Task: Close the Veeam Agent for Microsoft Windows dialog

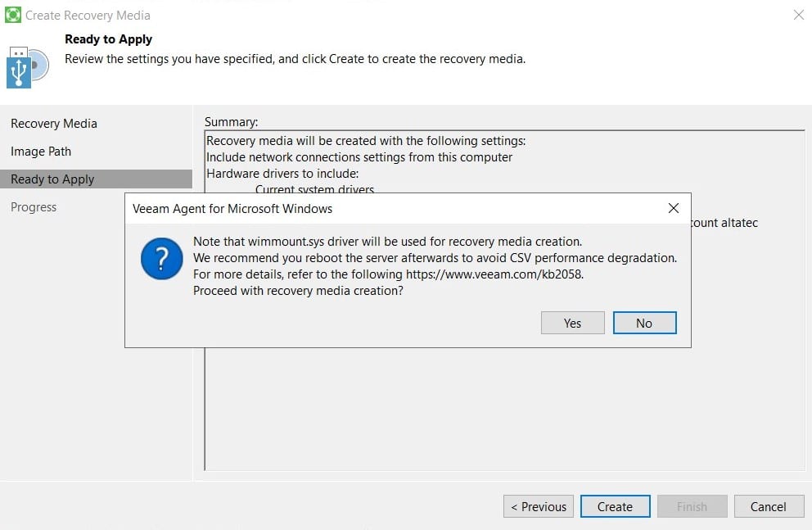Action: [673, 208]
